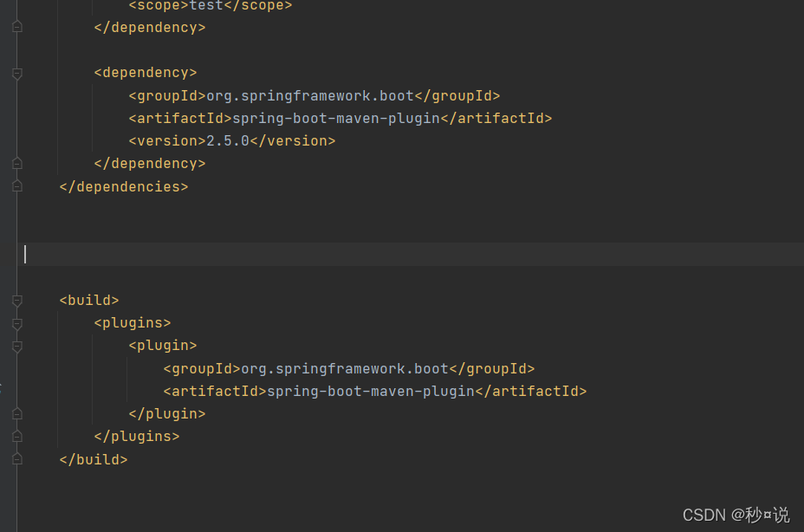This screenshot has height=532, width=804.
Task: Toggle fold marker beside </dependency> after version line
Action: click(x=17, y=164)
